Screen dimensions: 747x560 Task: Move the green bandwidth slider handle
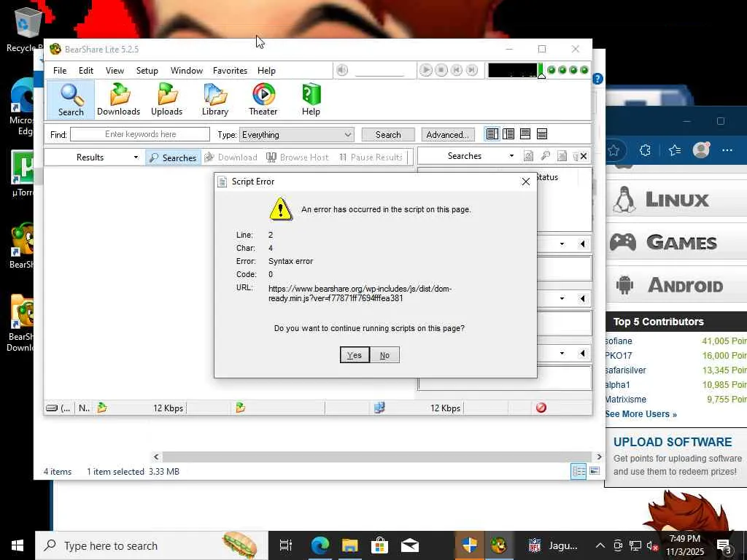(541, 71)
